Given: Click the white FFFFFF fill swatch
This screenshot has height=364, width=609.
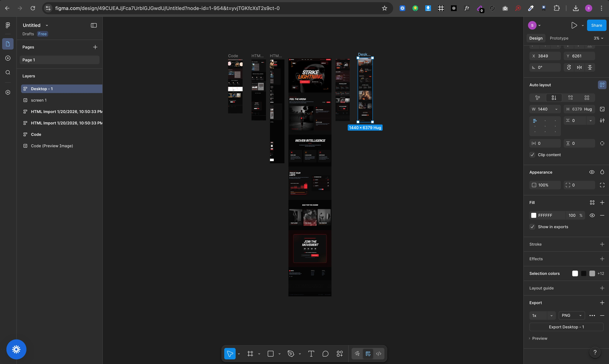Looking at the screenshot, I should [534, 215].
